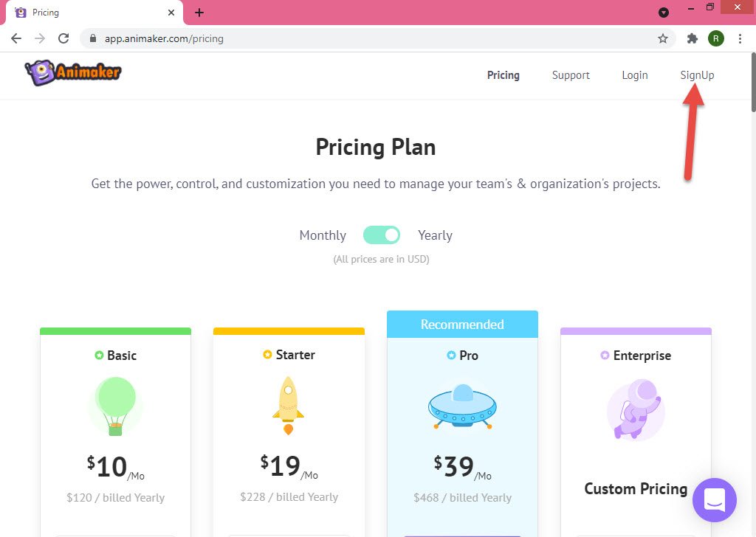Click '(All prices are in USD)' note

(381, 259)
